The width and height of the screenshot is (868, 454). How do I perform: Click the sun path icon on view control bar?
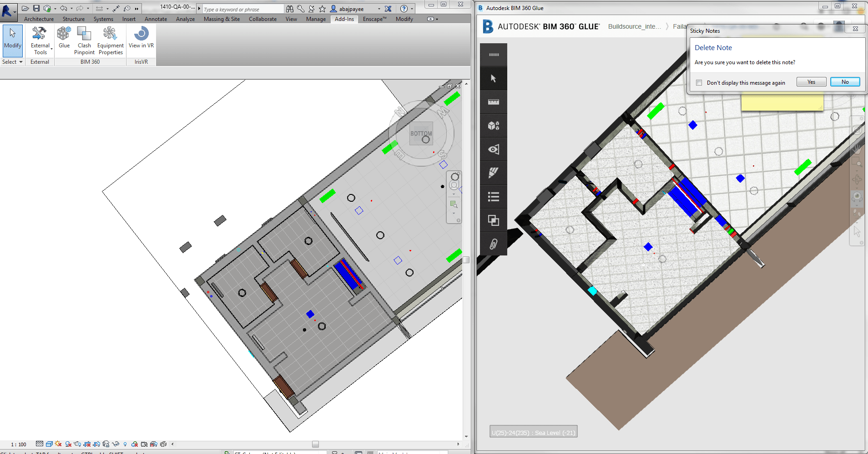[57, 444]
